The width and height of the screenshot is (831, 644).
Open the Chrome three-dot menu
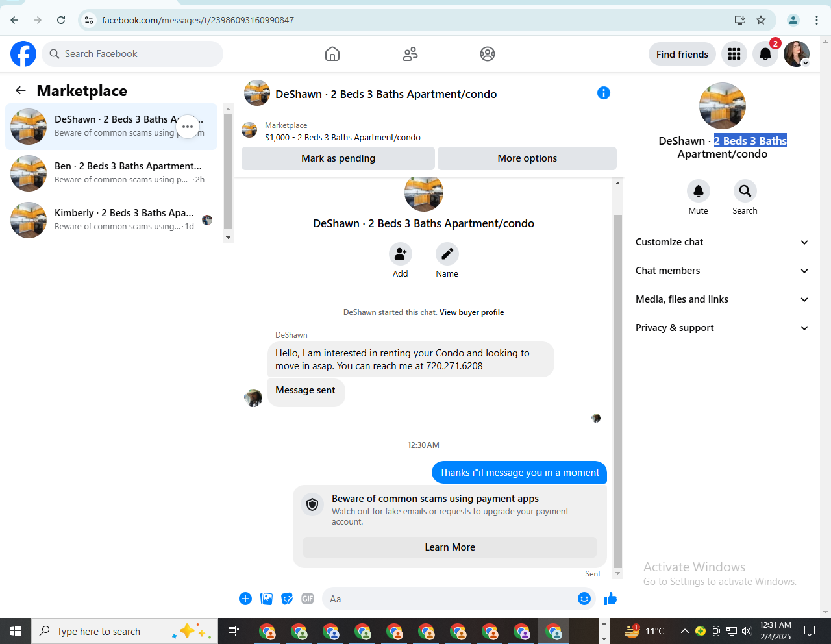point(817,20)
